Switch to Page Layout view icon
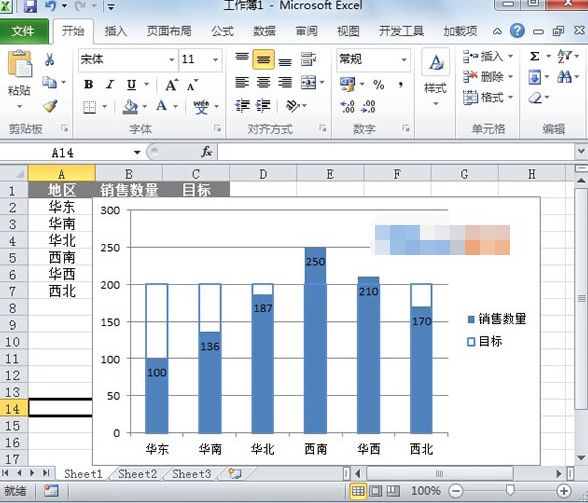The image size is (588, 503). tap(376, 491)
